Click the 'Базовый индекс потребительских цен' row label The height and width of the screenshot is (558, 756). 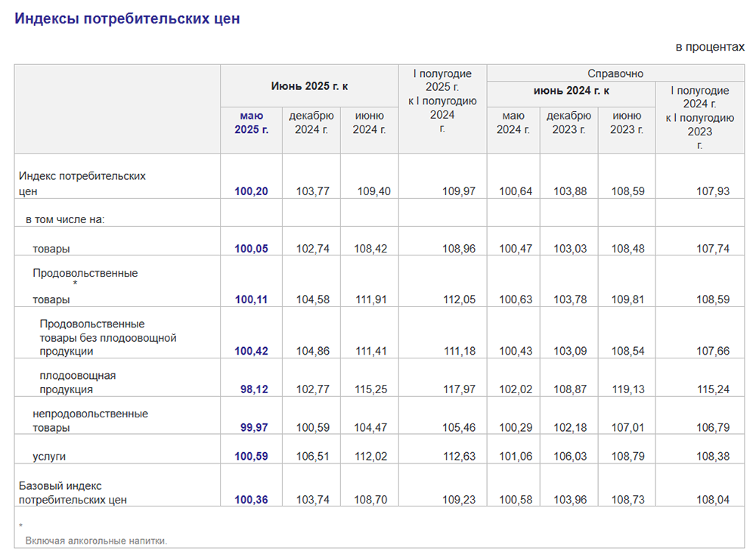[73, 492]
